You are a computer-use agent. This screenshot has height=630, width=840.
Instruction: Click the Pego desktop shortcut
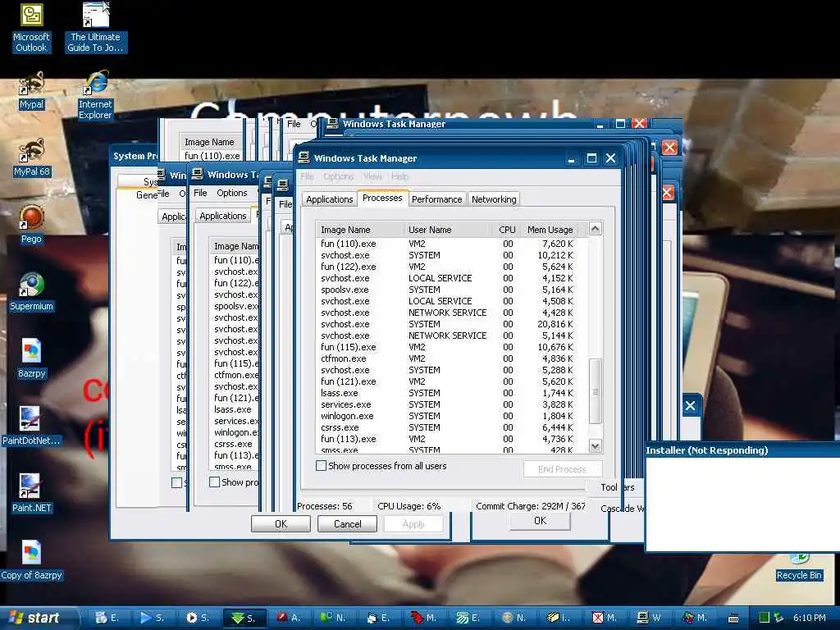tap(31, 225)
